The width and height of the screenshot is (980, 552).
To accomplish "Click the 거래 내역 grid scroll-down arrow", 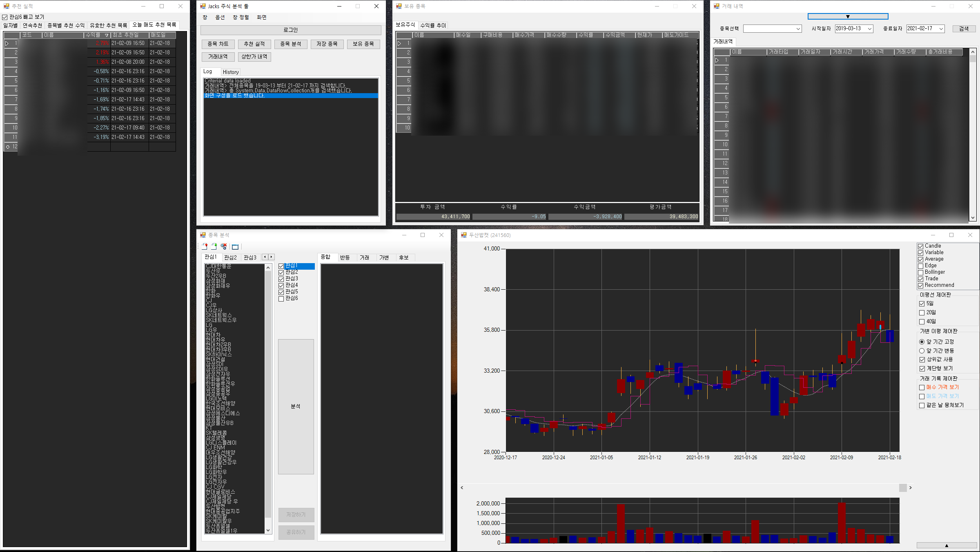I will coord(973,218).
